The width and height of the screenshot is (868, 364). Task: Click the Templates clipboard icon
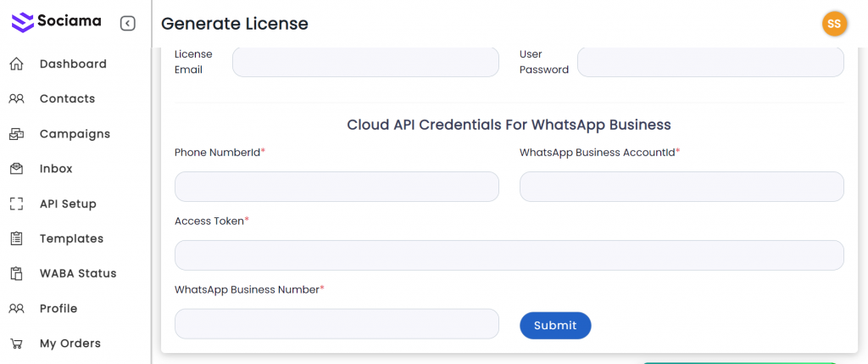16,238
